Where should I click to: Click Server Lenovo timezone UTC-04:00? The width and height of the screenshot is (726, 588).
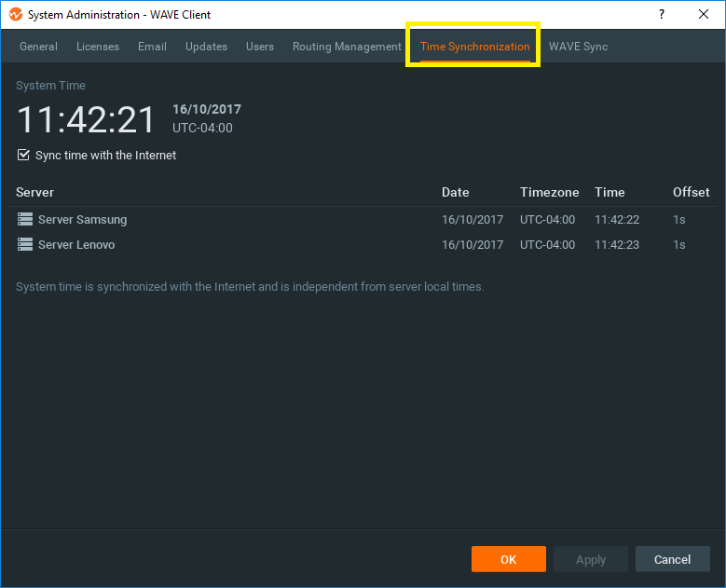coord(547,244)
